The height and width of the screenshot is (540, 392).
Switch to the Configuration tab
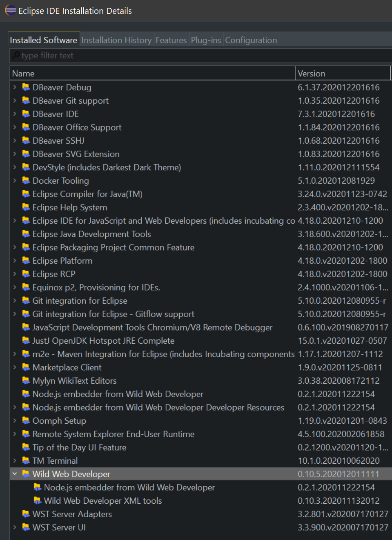pos(251,40)
